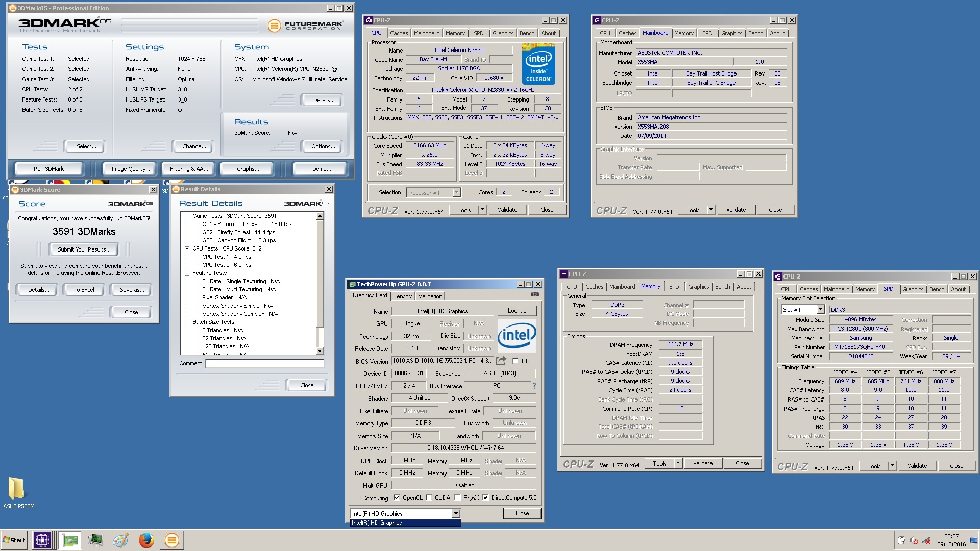Screen dimensions: 980x551
Task: Click the GPU-Z screenshot camera icon
Action: click(534, 294)
